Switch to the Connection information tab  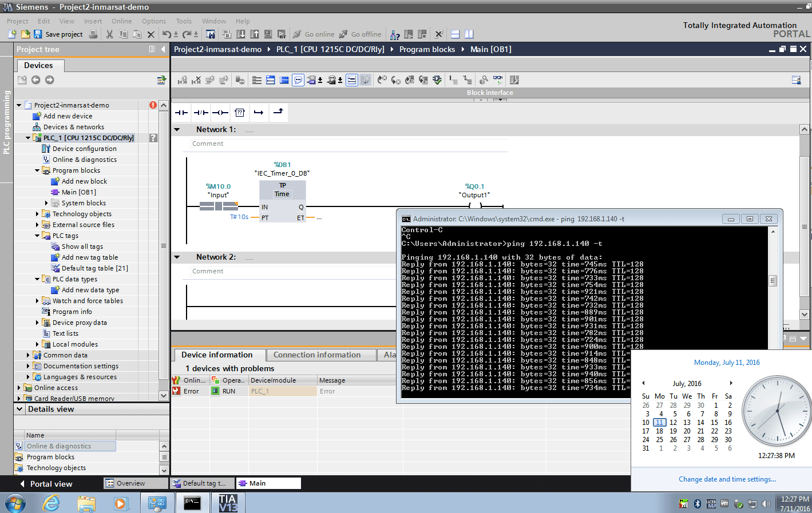click(317, 355)
